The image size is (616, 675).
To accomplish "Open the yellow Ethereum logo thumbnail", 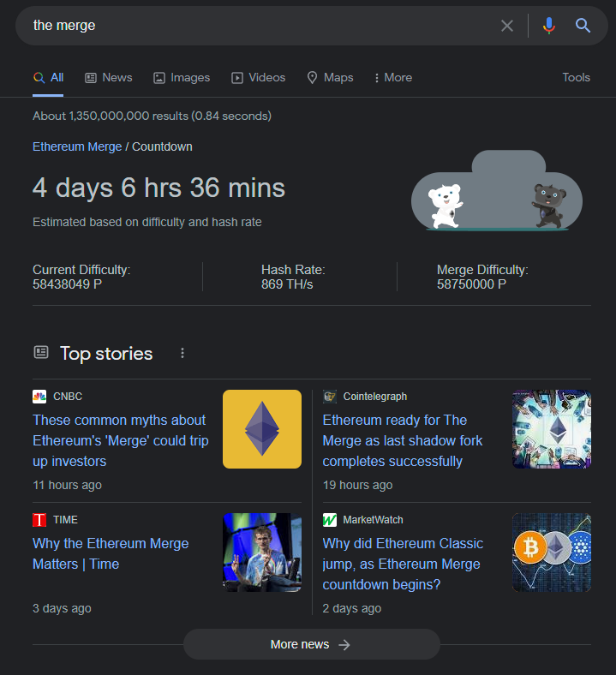I will point(262,429).
